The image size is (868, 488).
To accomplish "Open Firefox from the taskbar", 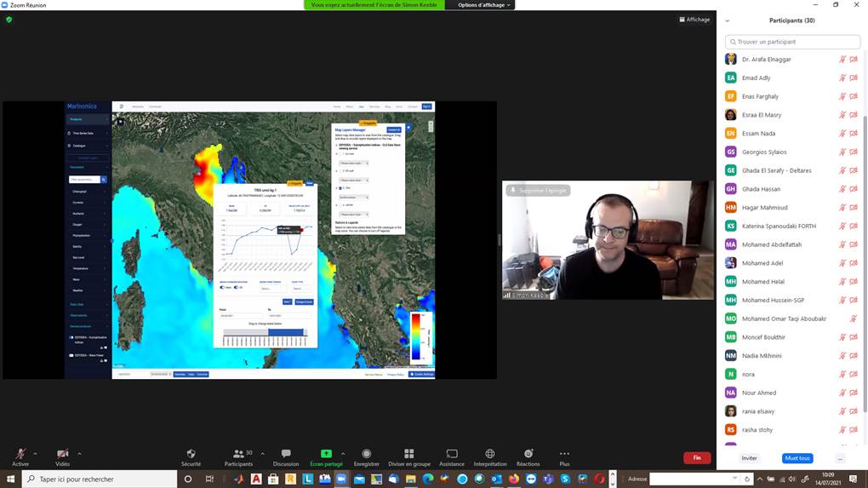I will click(514, 479).
